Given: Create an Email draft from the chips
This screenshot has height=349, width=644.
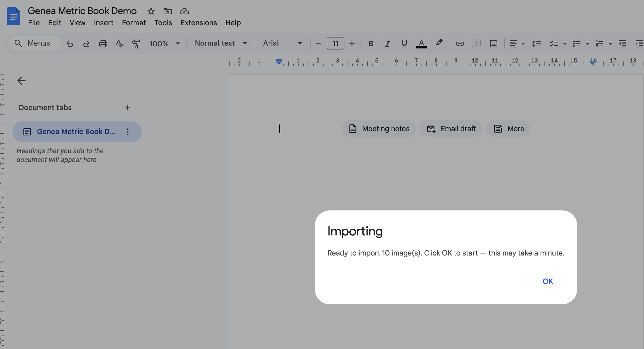Looking at the screenshot, I should 451,128.
